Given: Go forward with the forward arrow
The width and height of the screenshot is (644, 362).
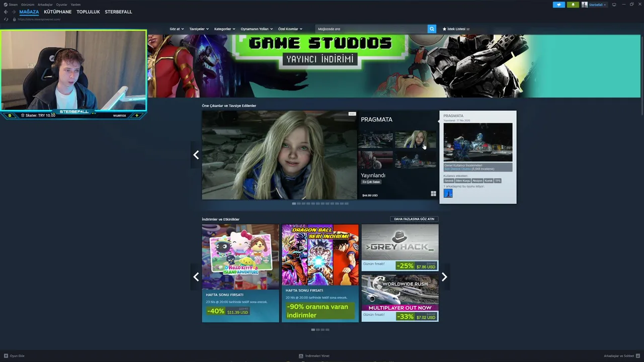Looking at the screenshot, I should pos(14,12).
